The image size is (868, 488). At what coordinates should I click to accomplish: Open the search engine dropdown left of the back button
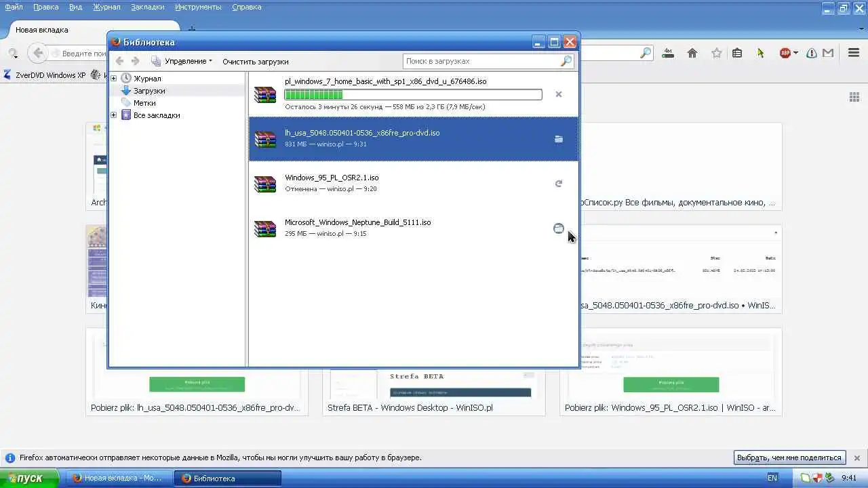(13, 53)
